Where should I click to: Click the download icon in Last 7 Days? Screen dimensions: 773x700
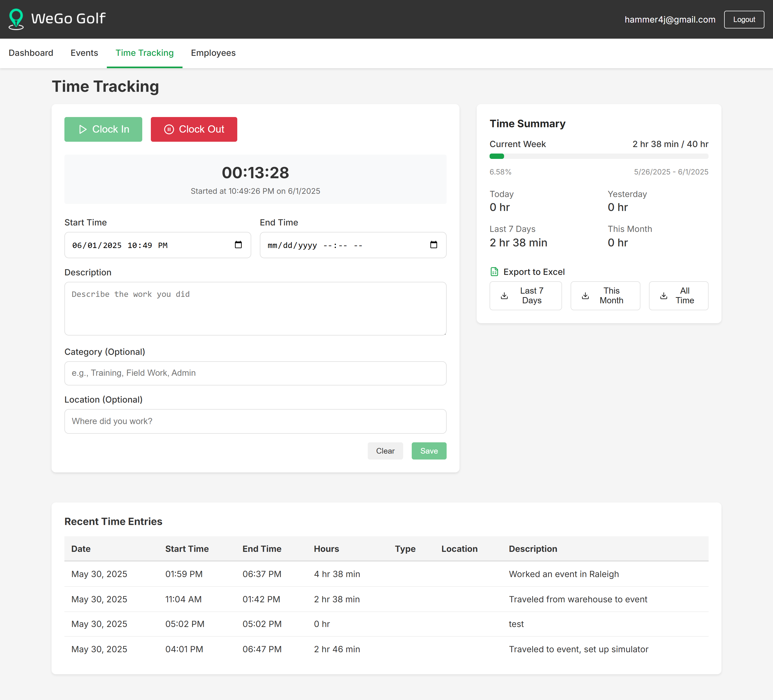click(504, 296)
